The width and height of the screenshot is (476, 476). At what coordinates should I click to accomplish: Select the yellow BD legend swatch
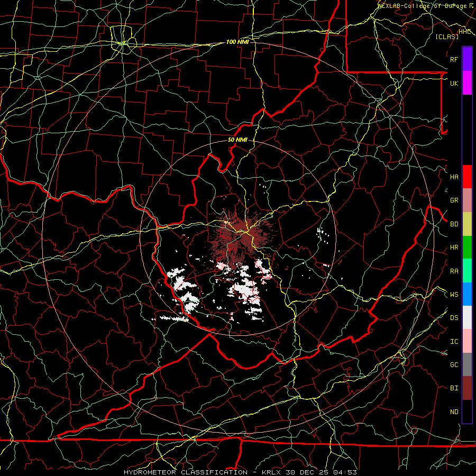click(x=467, y=224)
